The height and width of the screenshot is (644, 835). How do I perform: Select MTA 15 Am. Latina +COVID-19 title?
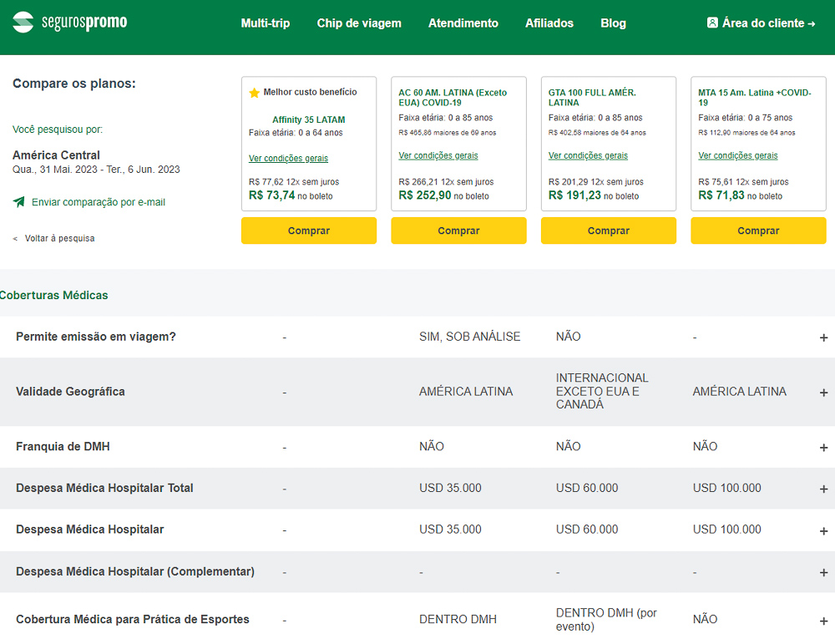(755, 98)
